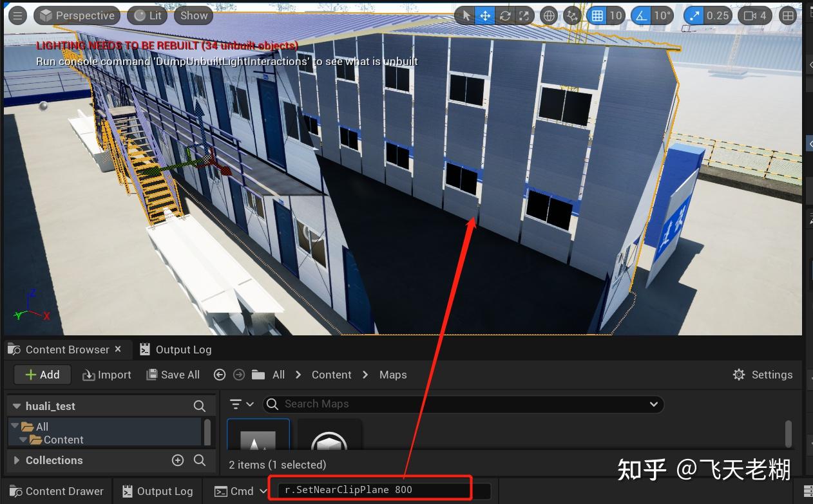
Task: Enable surface snapping icon
Action: pos(573,15)
